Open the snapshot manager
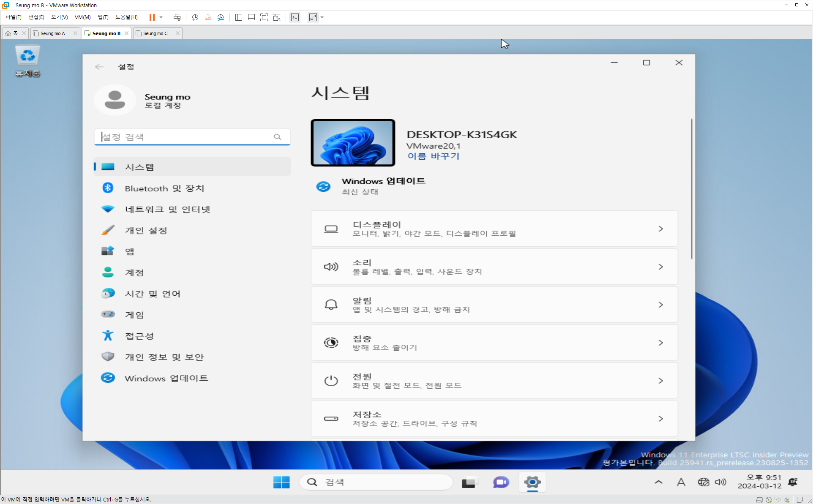This screenshot has height=504, width=813. [221, 17]
